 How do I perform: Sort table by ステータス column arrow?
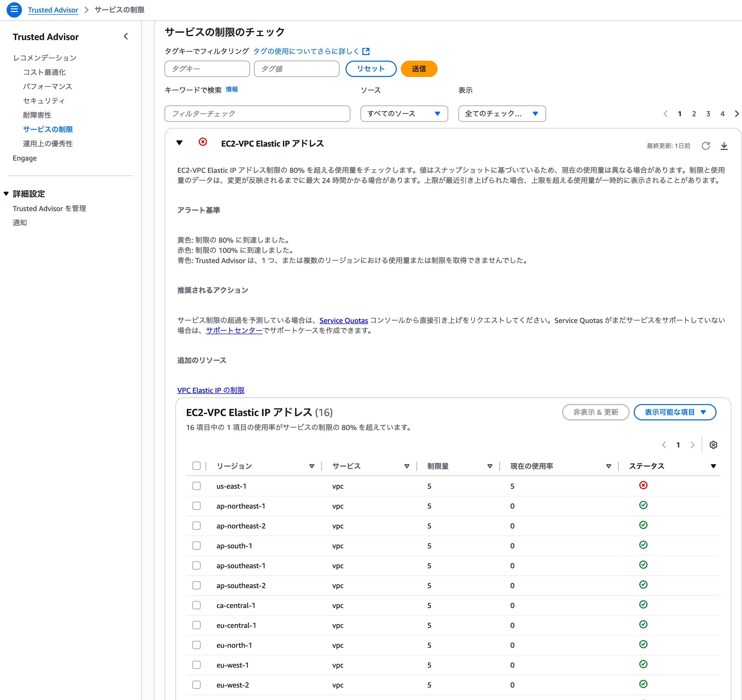713,466
